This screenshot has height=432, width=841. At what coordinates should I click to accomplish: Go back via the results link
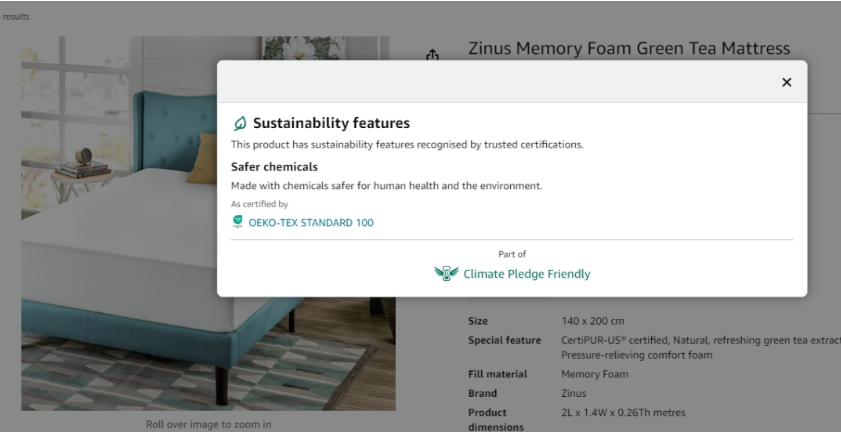(x=16, y=17)
